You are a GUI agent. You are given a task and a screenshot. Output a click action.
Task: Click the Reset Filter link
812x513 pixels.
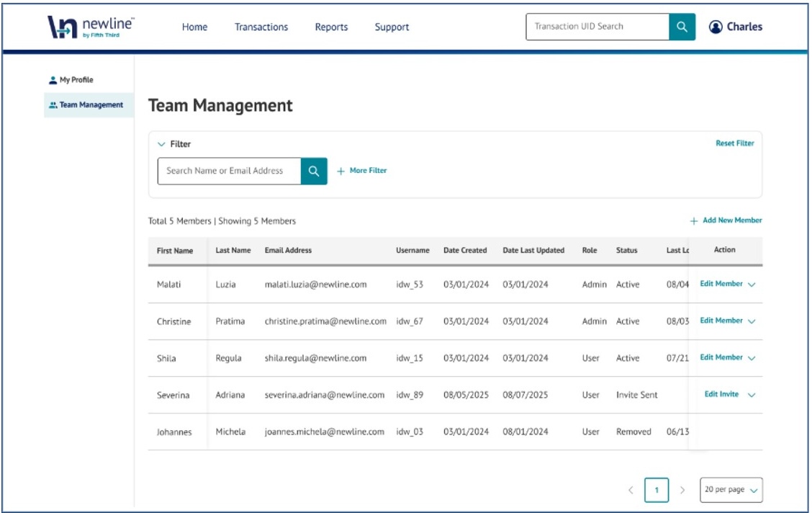(x=734, y=143)
